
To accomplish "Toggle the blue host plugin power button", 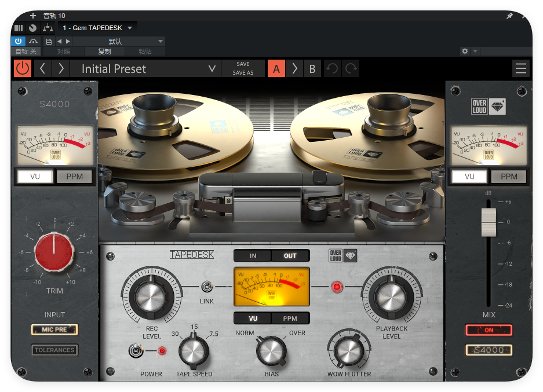I will tap(19, 42).
